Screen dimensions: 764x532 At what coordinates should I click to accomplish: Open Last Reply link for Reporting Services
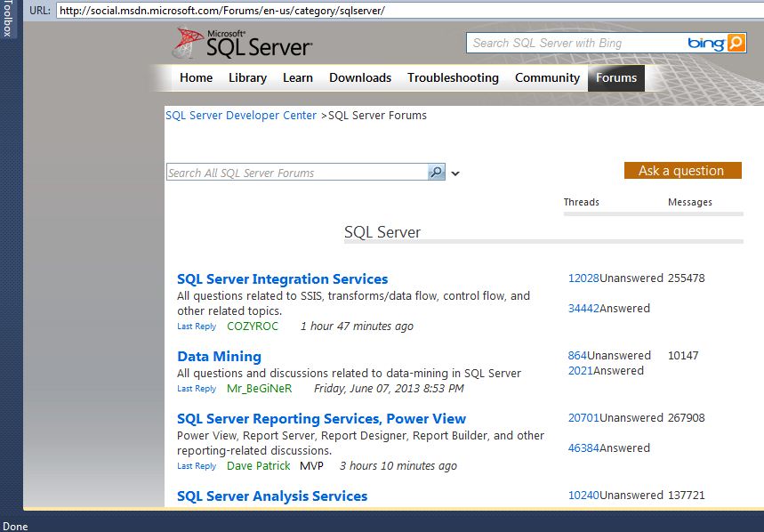click(x=197, y=466)
